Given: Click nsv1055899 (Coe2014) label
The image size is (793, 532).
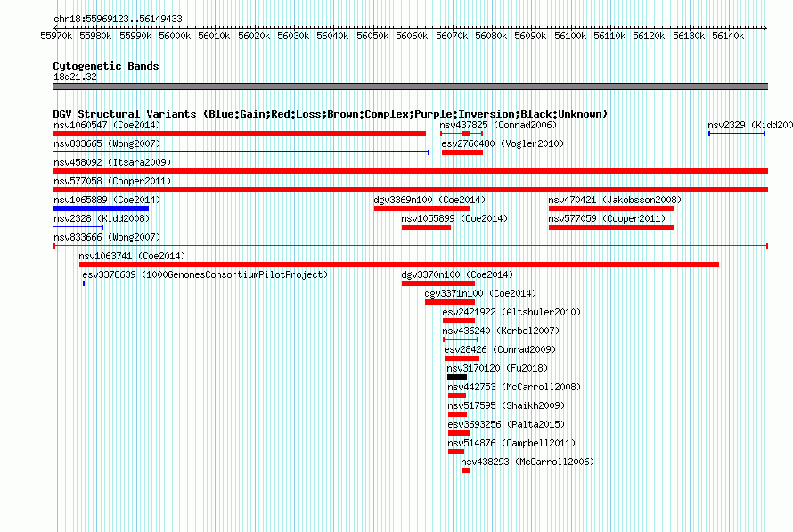Looking at the screenshot, I should [x=454, y=218].
